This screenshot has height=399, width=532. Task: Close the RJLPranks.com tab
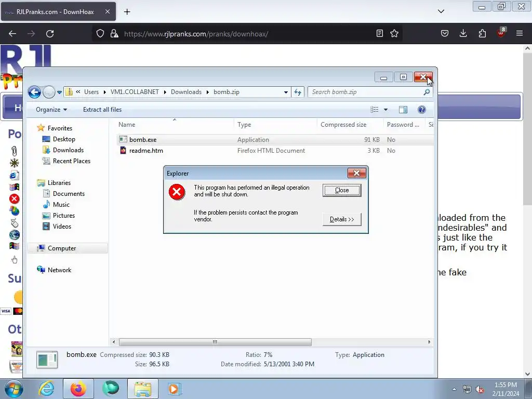pyautogui.click(x=107, y=11)
